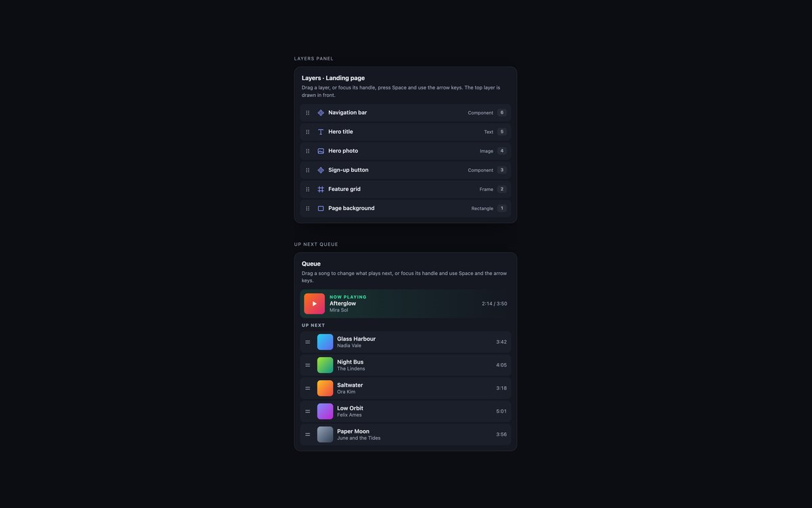812x508 pixels.
Task: Click the Nadia Vale artist name
Action: point(349,345)
